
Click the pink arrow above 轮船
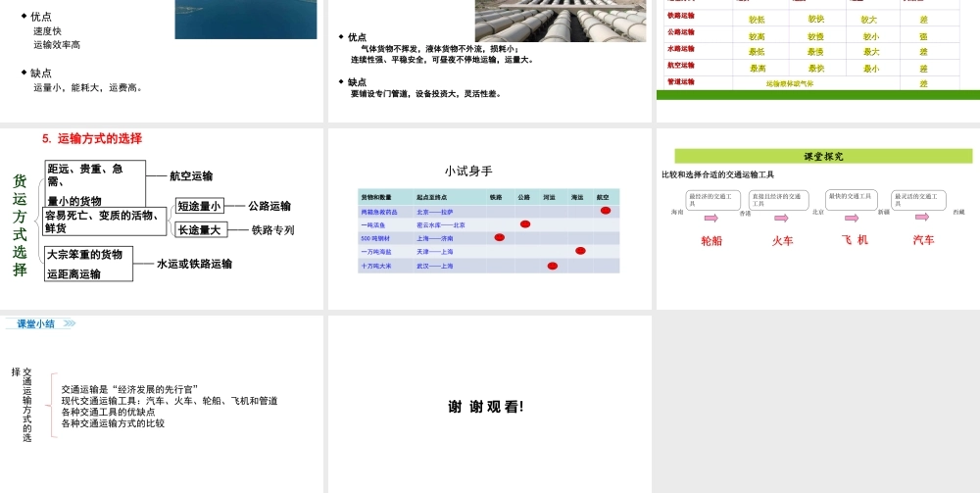point(711,218)
